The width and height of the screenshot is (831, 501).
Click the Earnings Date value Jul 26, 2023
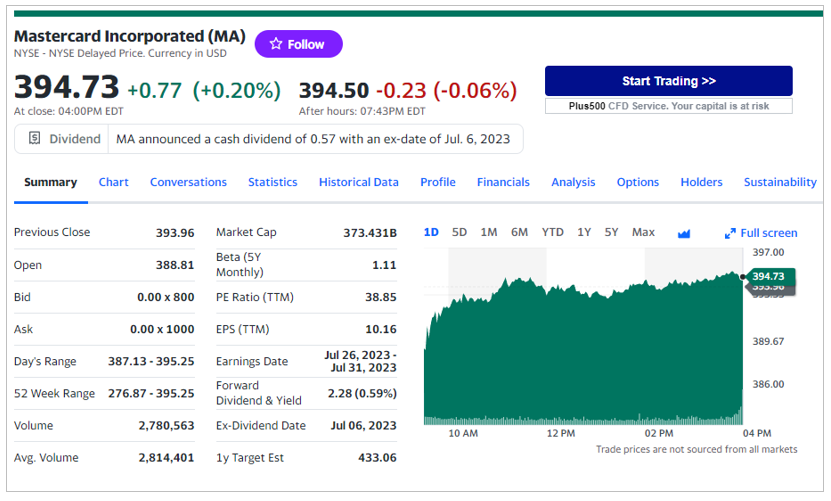(x=360, y=361)
